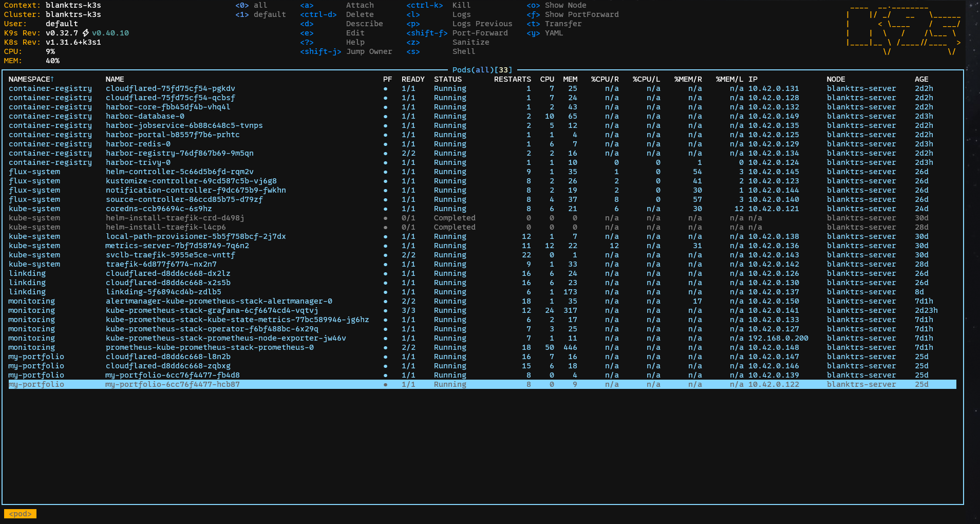
Task: Click the v0.40.10 update version text
Action: point(110,33)
